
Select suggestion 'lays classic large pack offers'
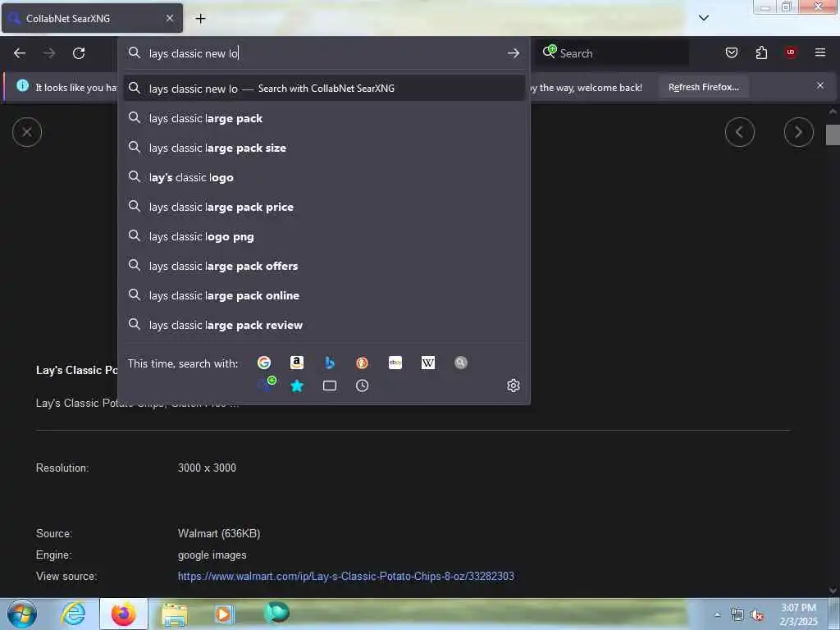323,266
